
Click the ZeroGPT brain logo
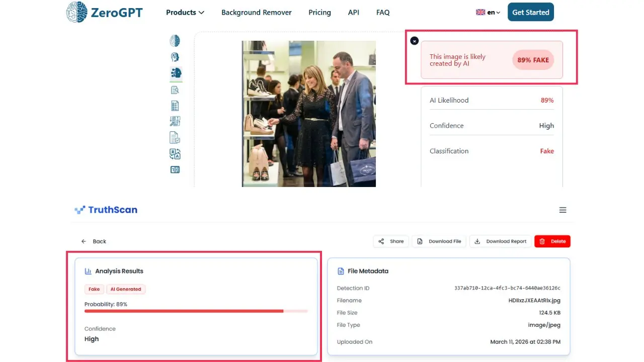pos(76,12)
